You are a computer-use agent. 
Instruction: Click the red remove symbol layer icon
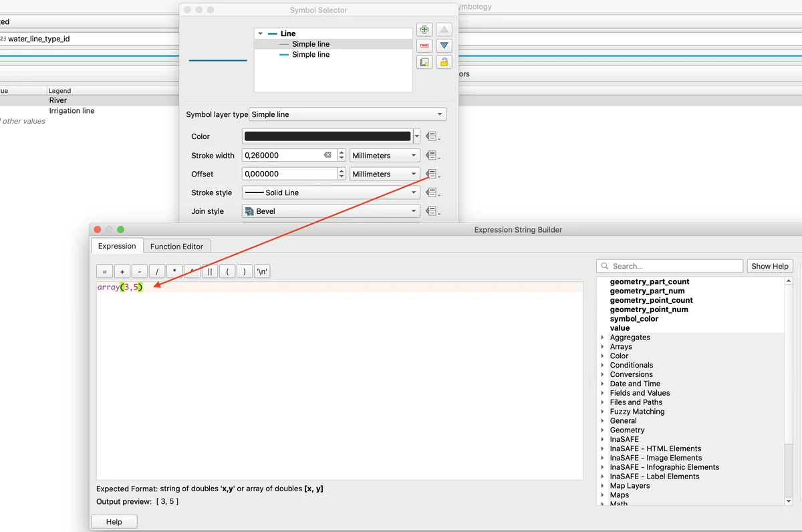[424, 45]
